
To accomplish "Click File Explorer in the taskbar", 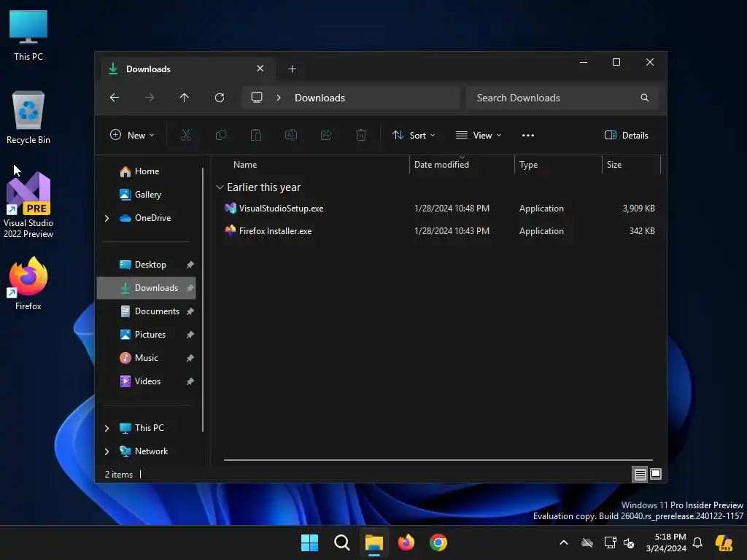I will [374, 542].
